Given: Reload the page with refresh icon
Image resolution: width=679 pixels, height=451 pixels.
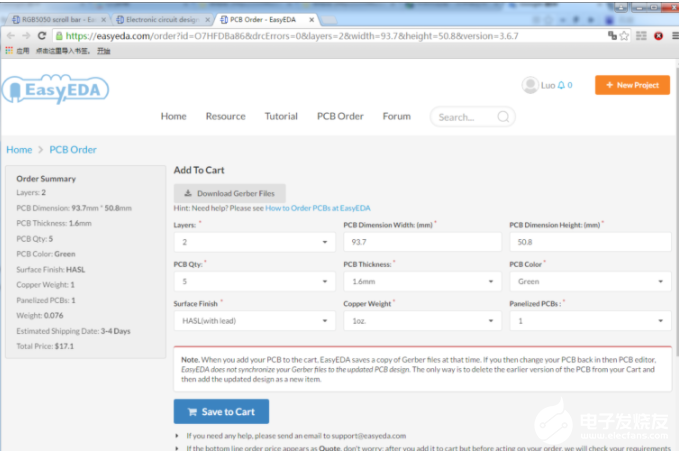Looking at the screenshot, I should [42, 36].
